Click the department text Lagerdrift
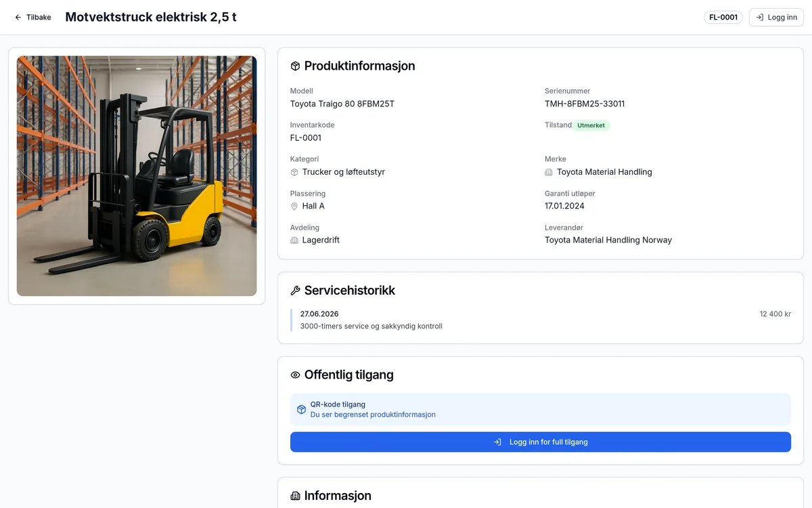The image size is (812, 508). tap(321, 240)
